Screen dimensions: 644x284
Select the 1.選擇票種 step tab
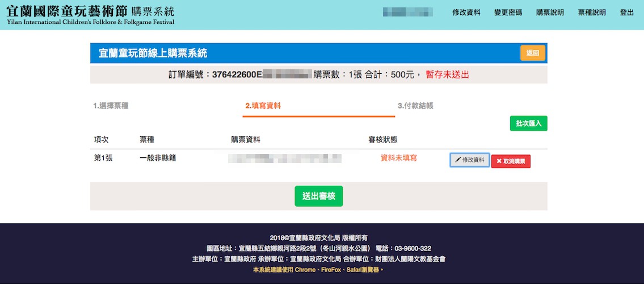click(x=111, y=106)
